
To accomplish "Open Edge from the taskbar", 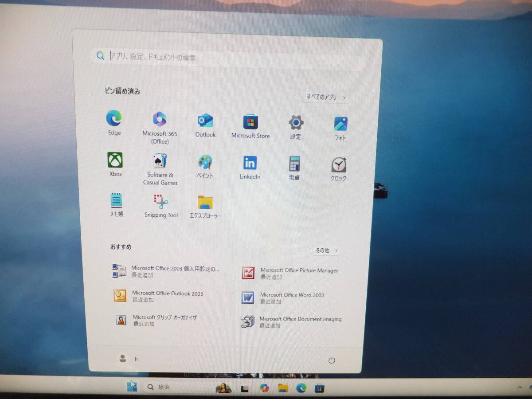I will tap(301, 388).
